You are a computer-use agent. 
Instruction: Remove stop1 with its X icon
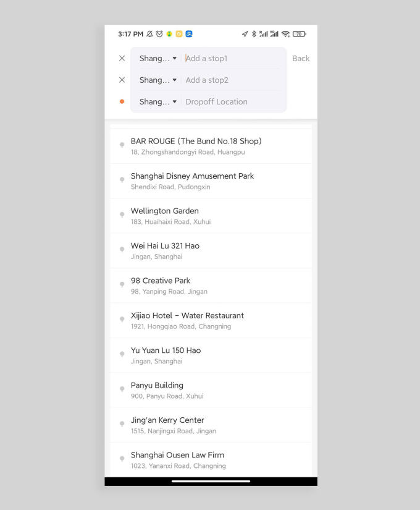click(x=122, y=58)
